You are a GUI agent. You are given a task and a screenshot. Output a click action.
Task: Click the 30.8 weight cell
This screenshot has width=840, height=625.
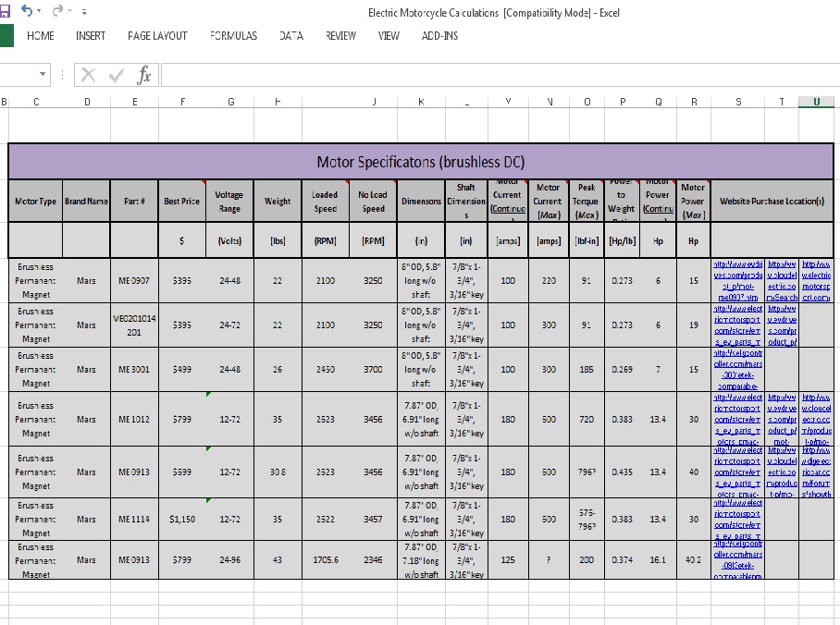[278, 472]
